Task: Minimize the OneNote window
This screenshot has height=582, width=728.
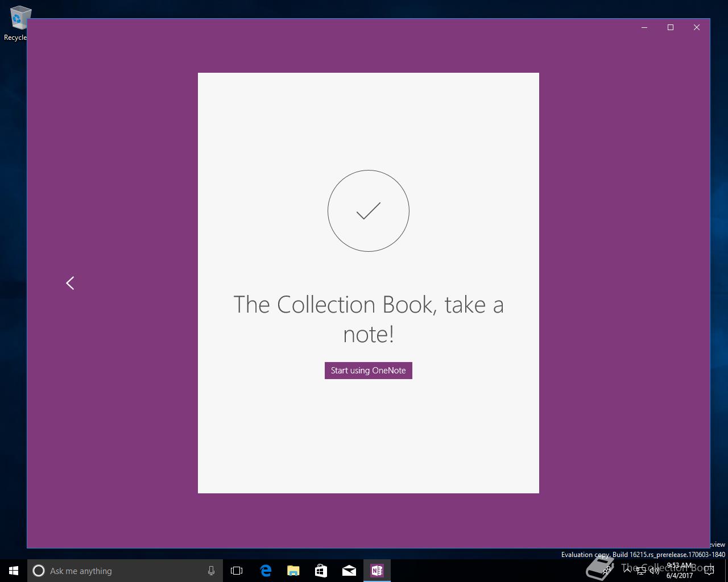Action: [644, 27]
